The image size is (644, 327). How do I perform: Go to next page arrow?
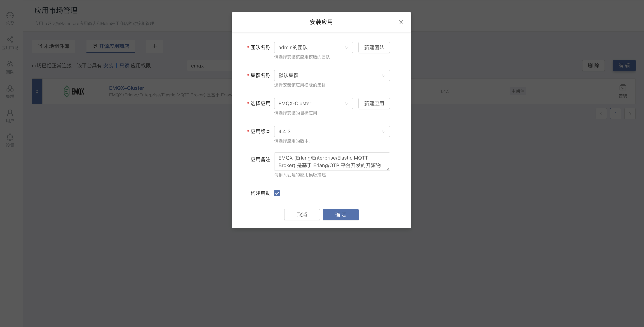tap(630, 114)
